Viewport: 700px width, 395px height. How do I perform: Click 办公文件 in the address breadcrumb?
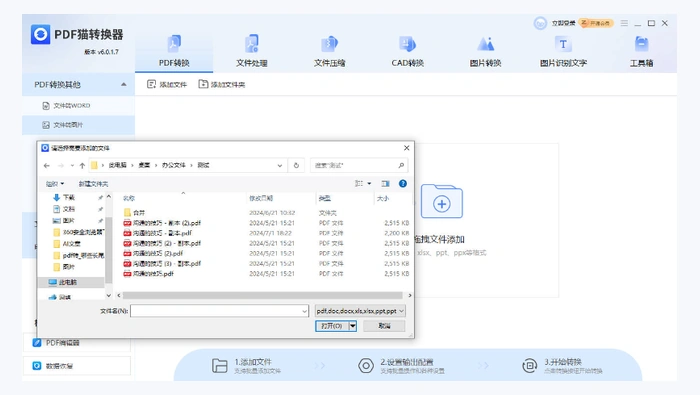point(174,165)
